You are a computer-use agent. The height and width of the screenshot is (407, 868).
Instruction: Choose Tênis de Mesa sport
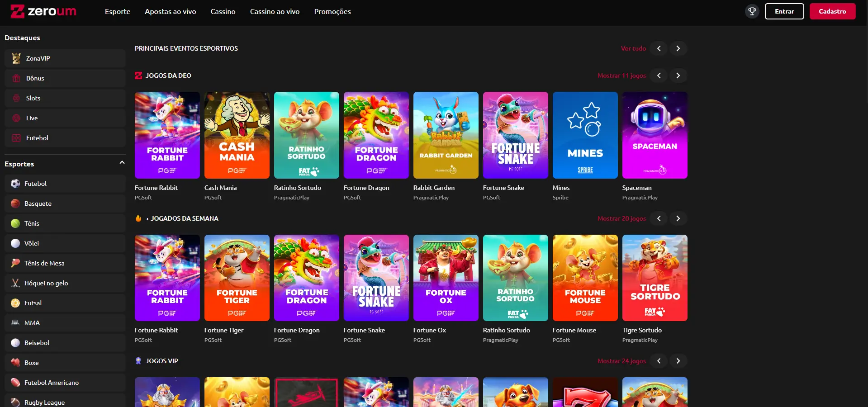[x=65, y=263]
